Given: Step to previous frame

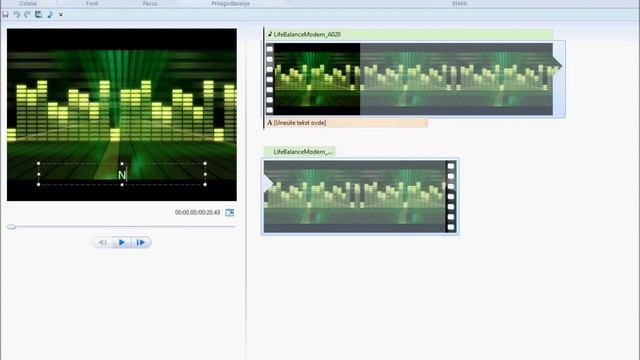Looking at the screenshot, I should pos(102,242).
